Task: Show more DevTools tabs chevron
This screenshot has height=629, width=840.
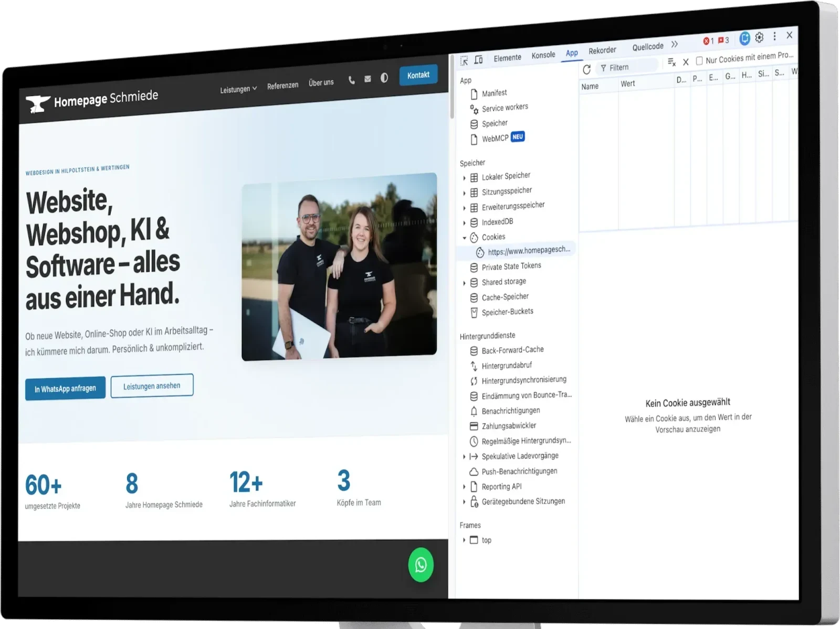Action: coord(675,44)
